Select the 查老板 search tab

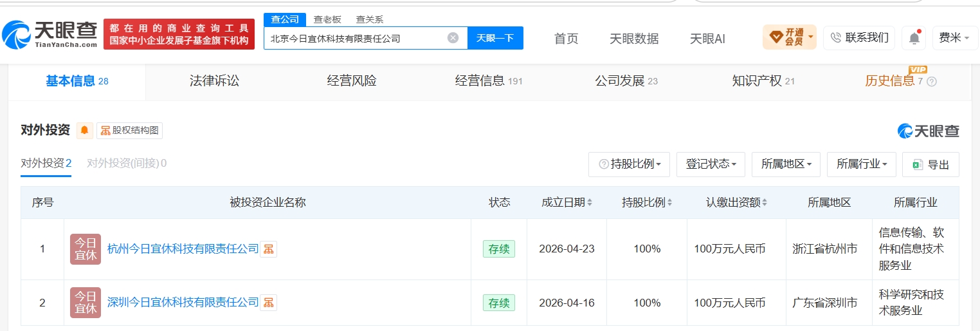[x=327, y=19]
